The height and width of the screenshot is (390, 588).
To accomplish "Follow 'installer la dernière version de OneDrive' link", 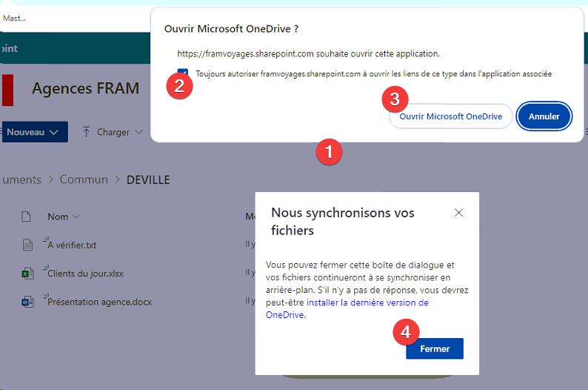I will [x=347, y=308].
